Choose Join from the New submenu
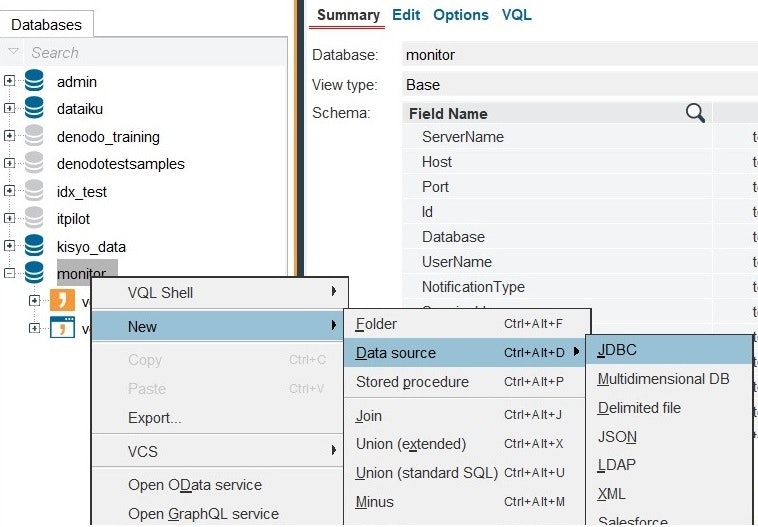The width and height of the screenshot is (758, 527). [x=465, y=415]
